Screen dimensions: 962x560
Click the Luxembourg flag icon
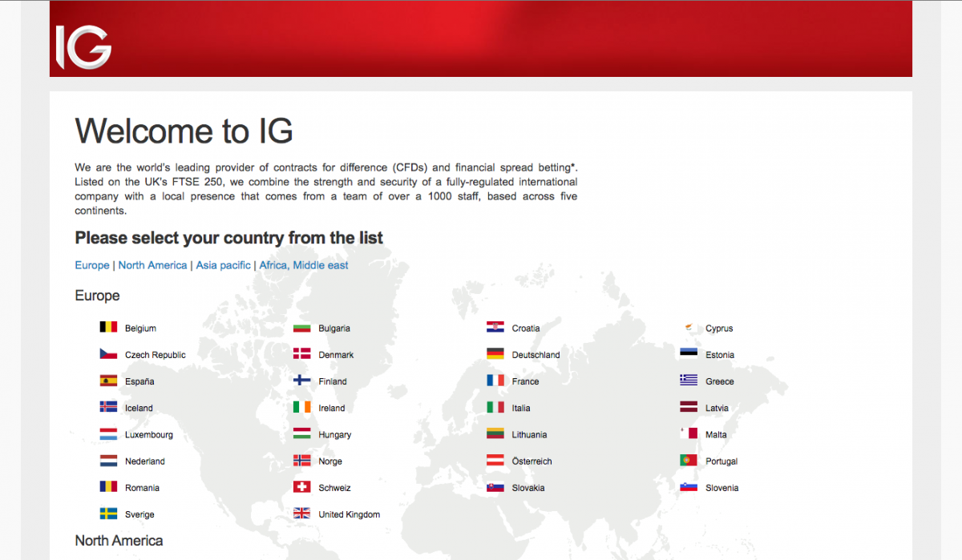(108, 433)
